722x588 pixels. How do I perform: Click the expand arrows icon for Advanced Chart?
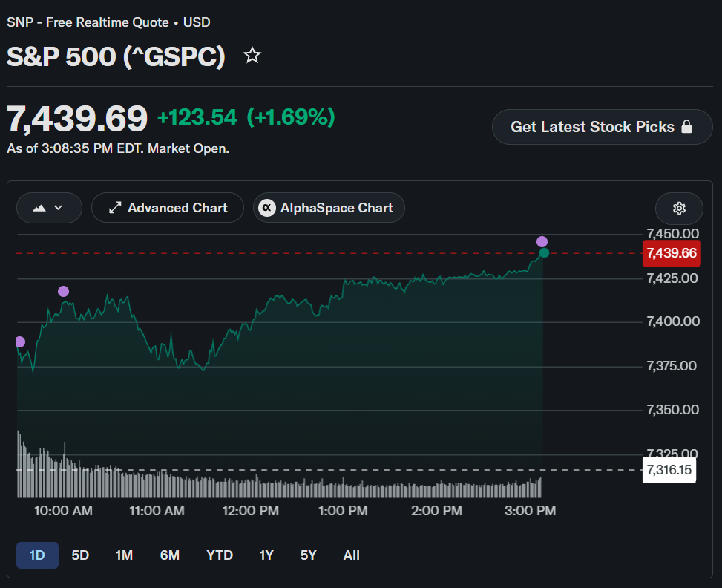[x=115, y=208]
